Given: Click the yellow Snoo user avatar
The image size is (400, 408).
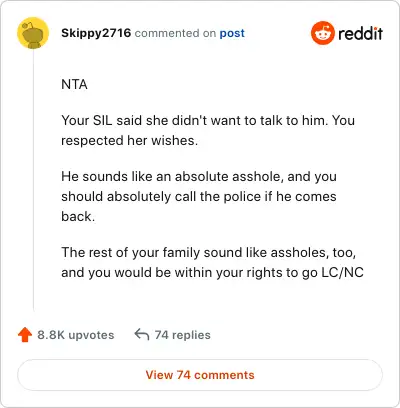Looking at the screenshot, I should (x=33, y=33).
